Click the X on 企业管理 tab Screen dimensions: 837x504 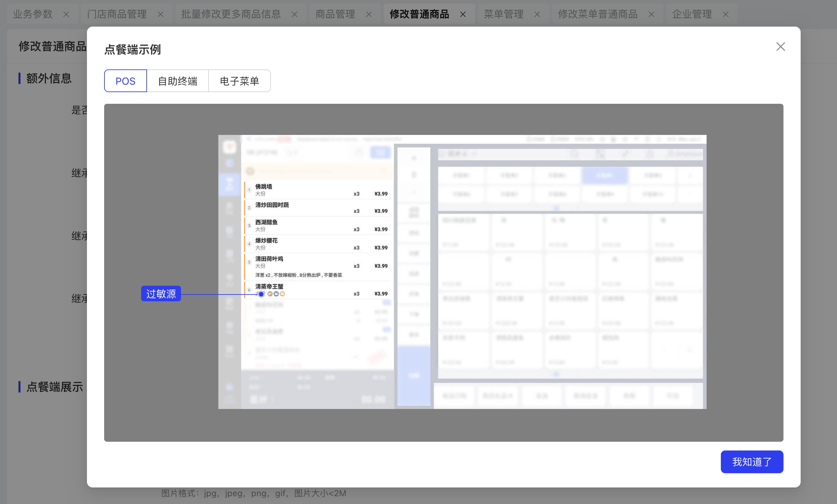coord(726,14)
